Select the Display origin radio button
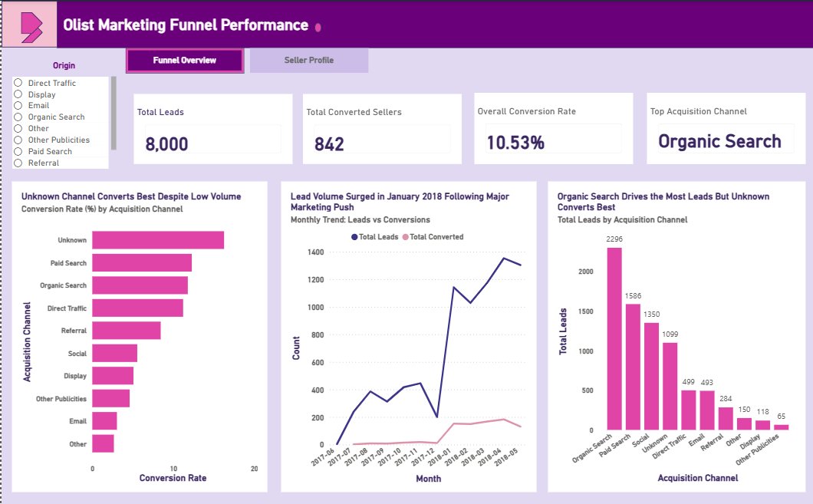Viewport: 813px width, 504px height. click(18, 94)
